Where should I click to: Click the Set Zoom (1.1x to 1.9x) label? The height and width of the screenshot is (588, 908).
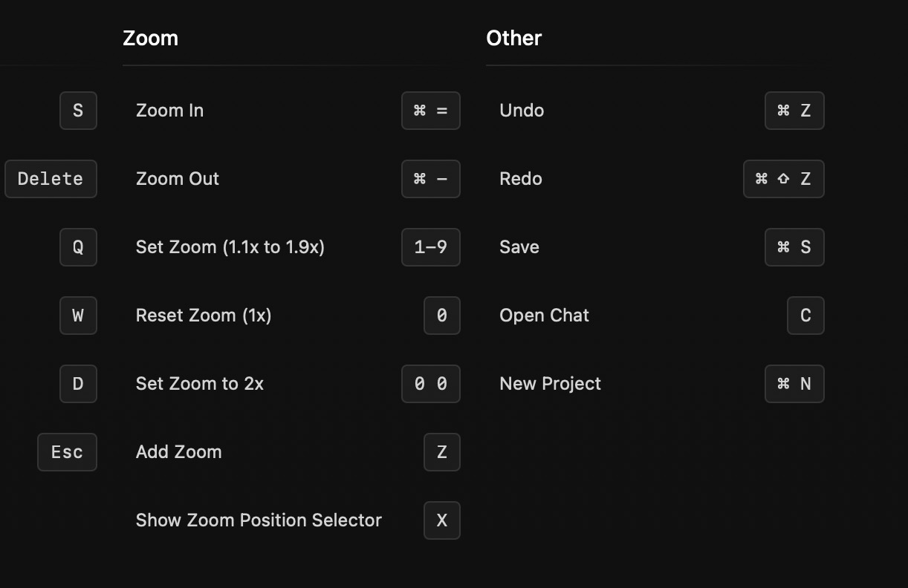[x=230, y=247]
